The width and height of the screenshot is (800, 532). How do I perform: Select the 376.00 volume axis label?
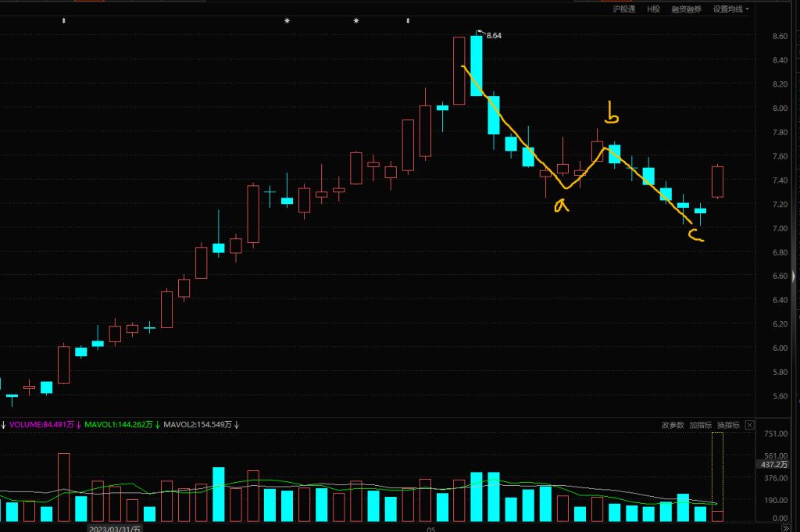[x=776, y=478]
